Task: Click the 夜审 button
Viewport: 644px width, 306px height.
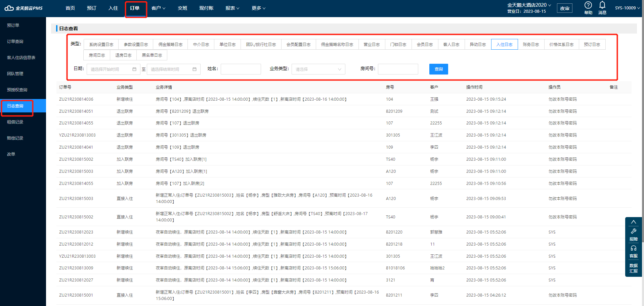Action: pyautogui.click(x=565, y=8)
